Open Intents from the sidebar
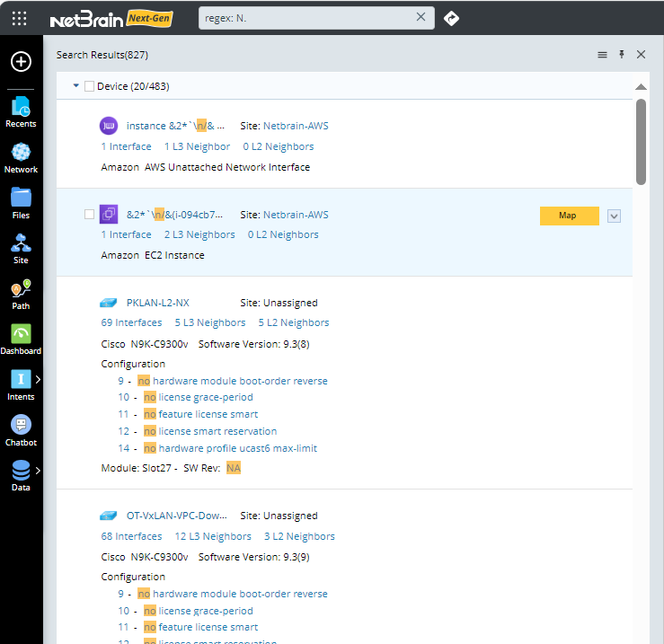The width and height of the screenshot is (664, 644). (21, 385)
